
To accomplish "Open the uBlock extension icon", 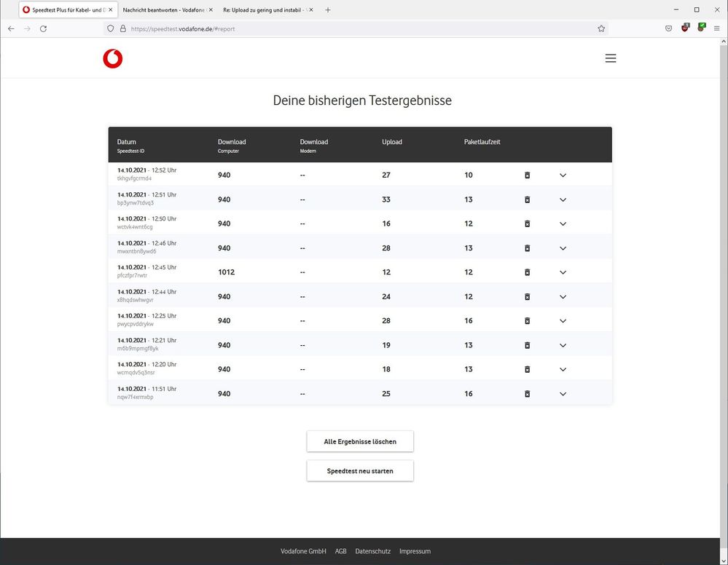I will [x=685, y=28].
